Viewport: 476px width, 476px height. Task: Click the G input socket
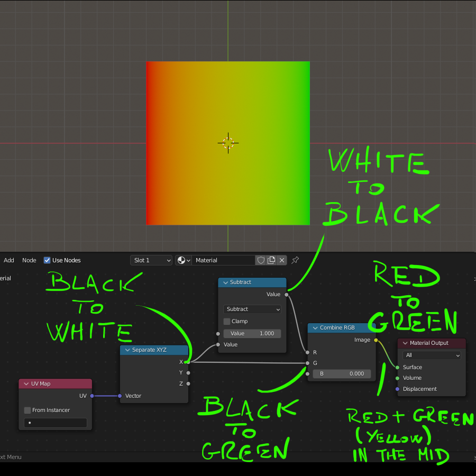point(307,363)
